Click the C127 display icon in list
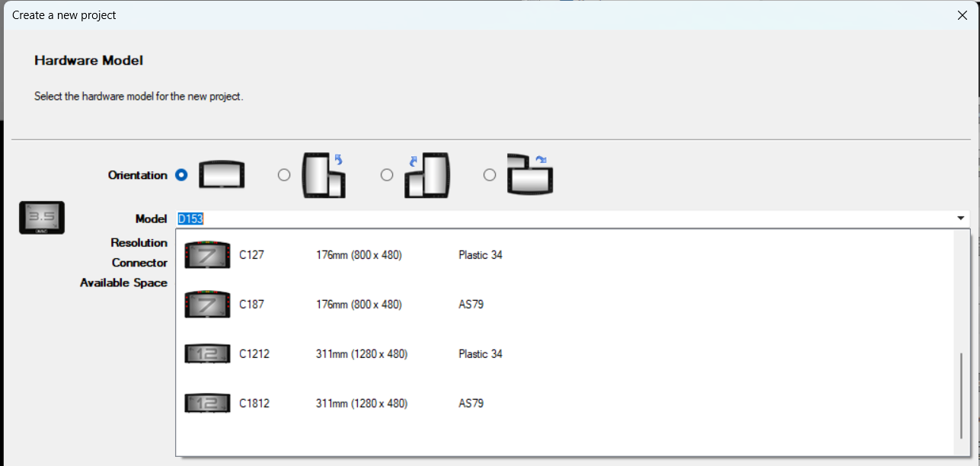The height and width of the screenshot is (466, 980). [207, 255]
